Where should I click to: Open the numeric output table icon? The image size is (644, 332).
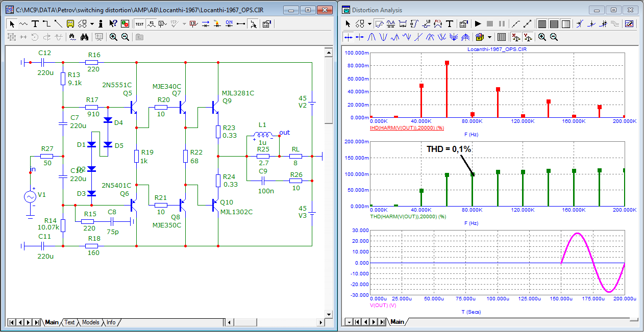(x=501, y=37)
